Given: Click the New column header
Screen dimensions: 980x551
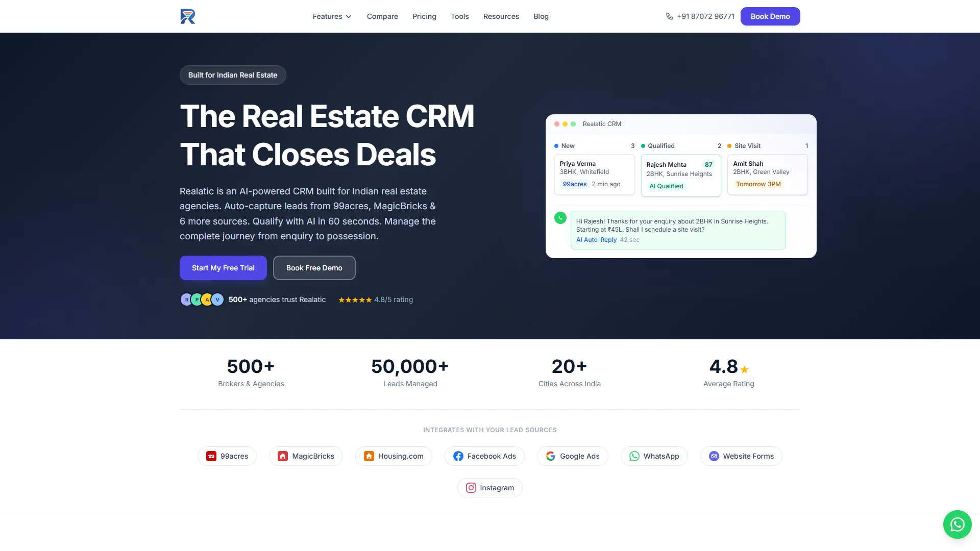Looking at the screenshot, I should point(594,146).
